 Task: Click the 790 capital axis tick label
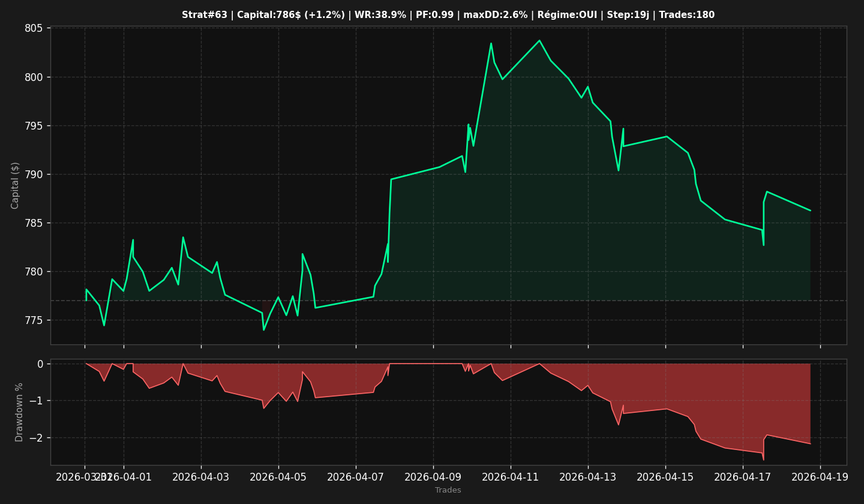(x=34, y=175)
